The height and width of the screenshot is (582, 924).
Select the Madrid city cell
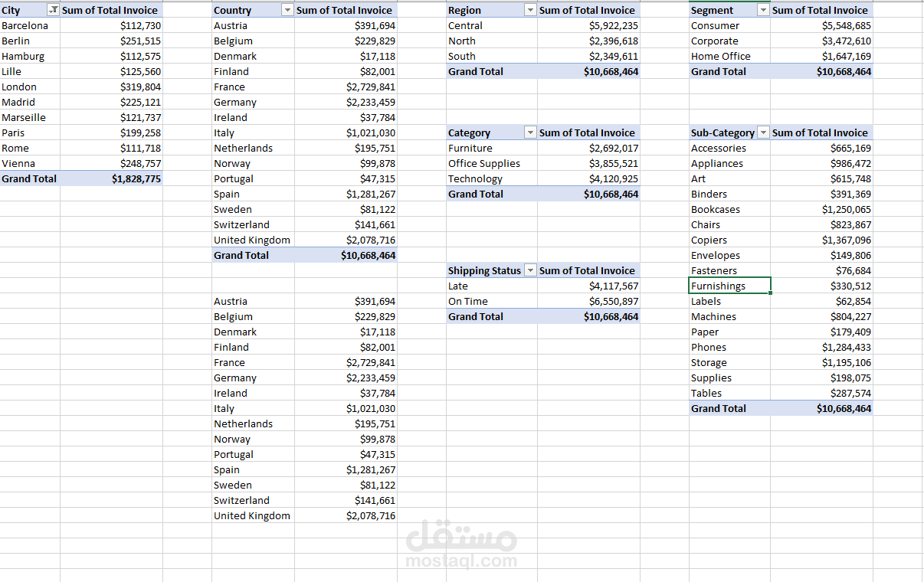click(30, 102)
